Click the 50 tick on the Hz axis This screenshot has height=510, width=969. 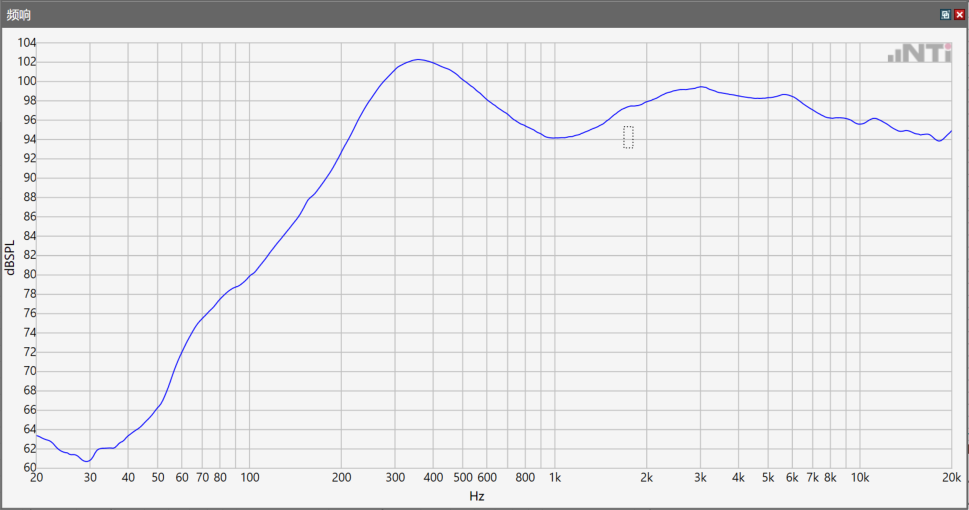158,478
